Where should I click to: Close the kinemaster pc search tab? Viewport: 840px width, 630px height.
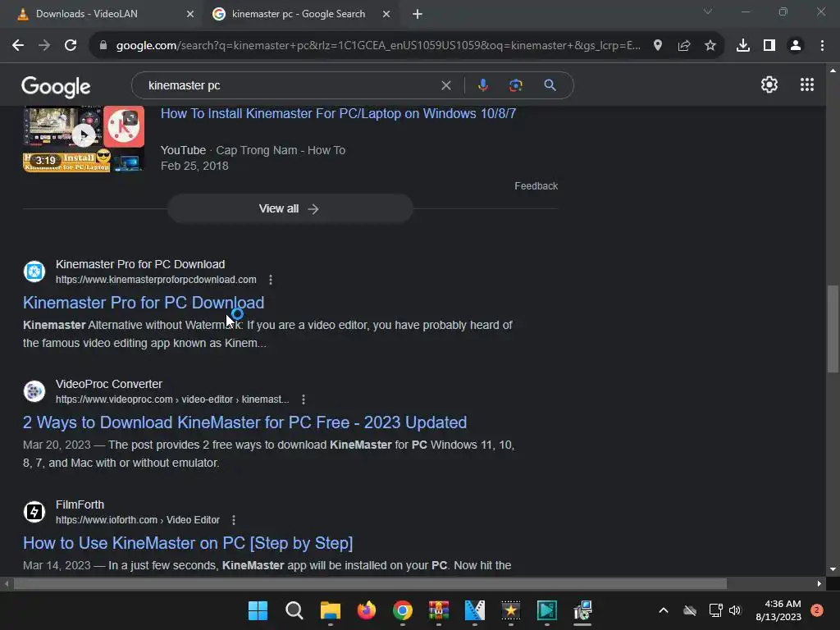(x=386, y=14)
